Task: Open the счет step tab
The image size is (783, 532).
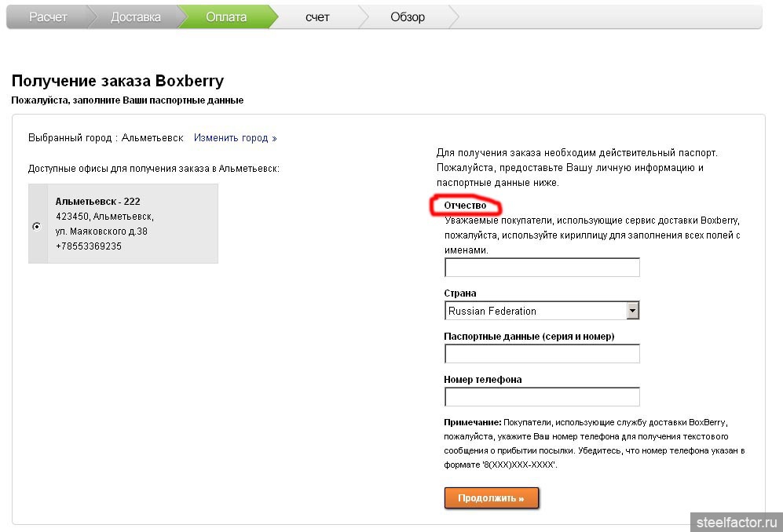Action: [317, 16]
